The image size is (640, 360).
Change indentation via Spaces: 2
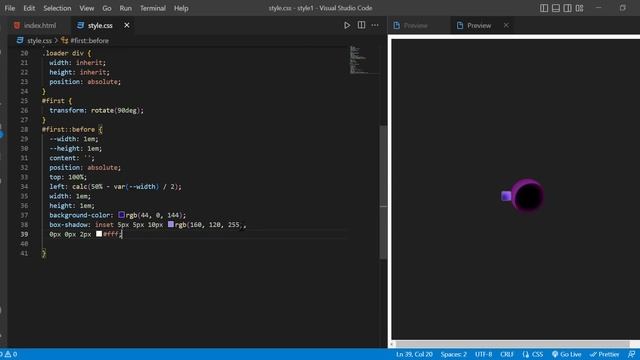(x=453, y=354)
